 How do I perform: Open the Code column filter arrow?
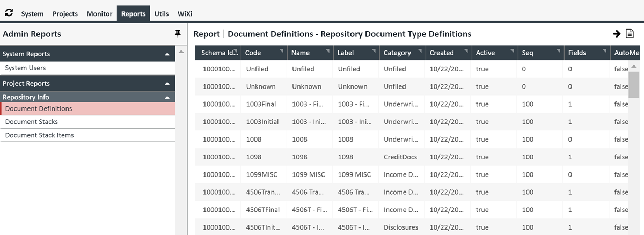pyautogui.click(x=282, y=50)
